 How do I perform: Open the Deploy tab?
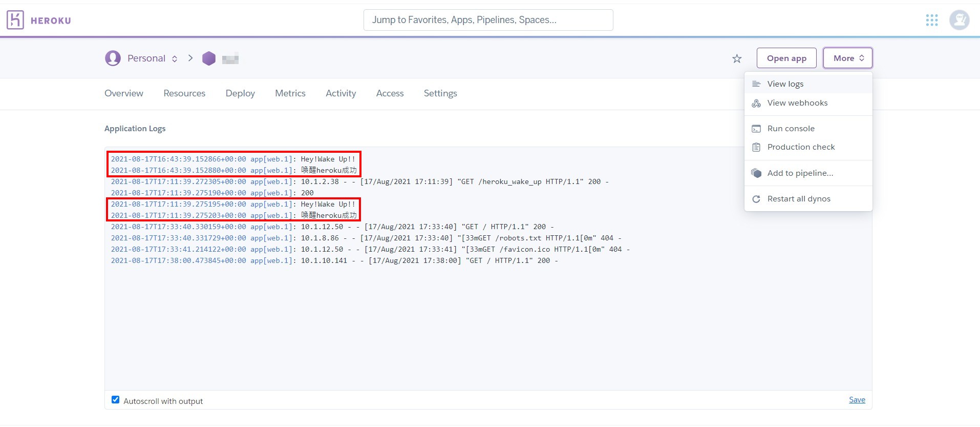click(240, 93)
